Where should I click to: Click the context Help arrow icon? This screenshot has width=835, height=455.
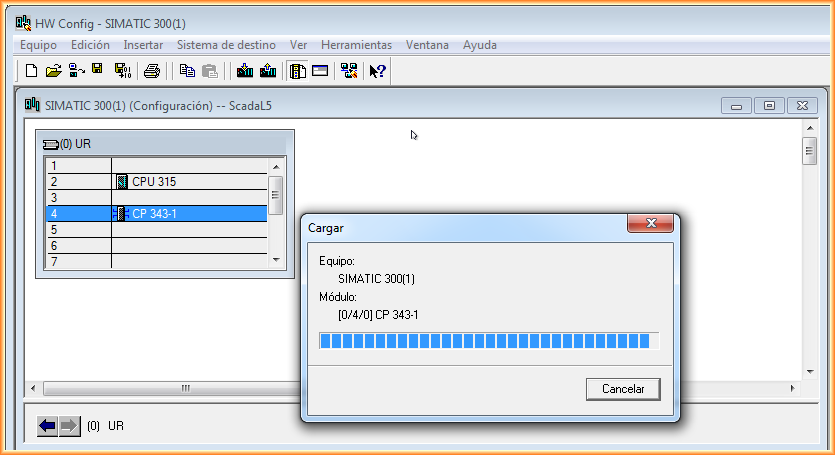point(377,71)
